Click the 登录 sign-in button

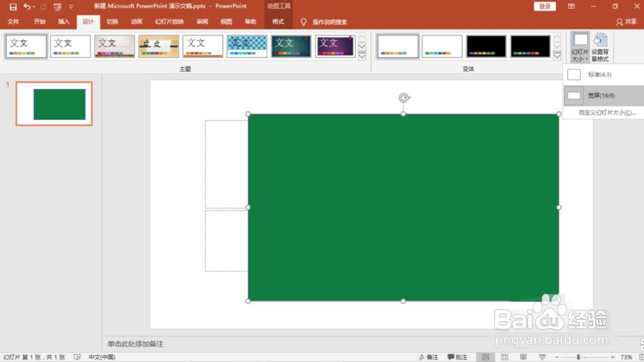(545, 6)
